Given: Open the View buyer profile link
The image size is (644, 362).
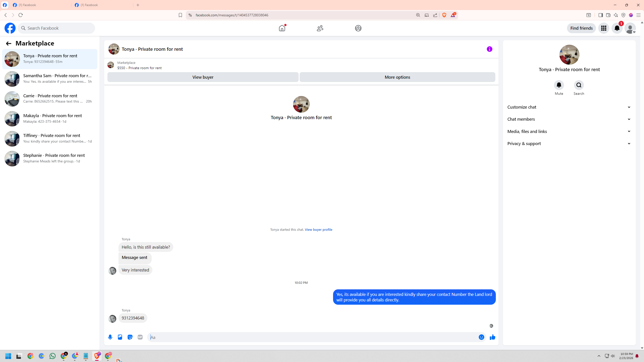Looking at the screenshot, I should tap(318, 230).
